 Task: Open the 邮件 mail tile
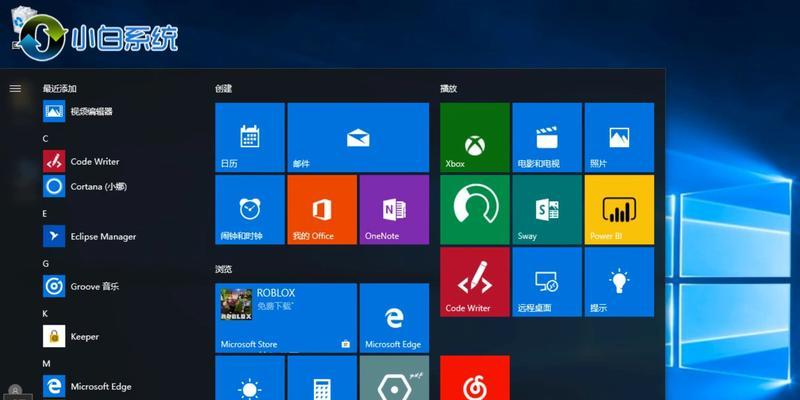(358, 138)
